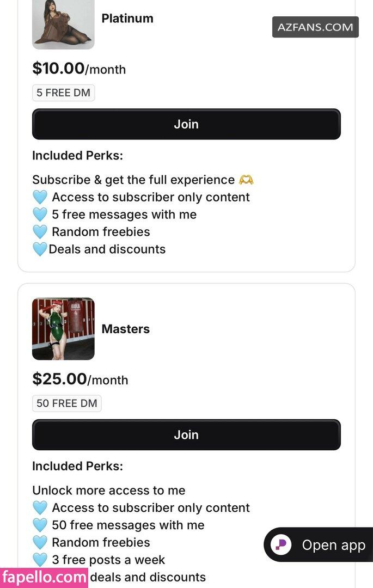
Task: Click the heart-hands emoji after full experience
Action: coord(246,180)
